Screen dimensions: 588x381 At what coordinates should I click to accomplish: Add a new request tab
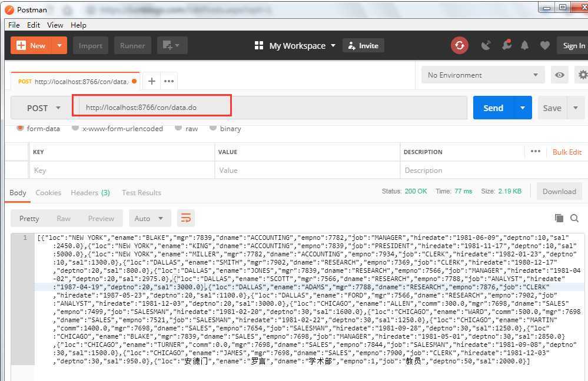coord(151,81)
